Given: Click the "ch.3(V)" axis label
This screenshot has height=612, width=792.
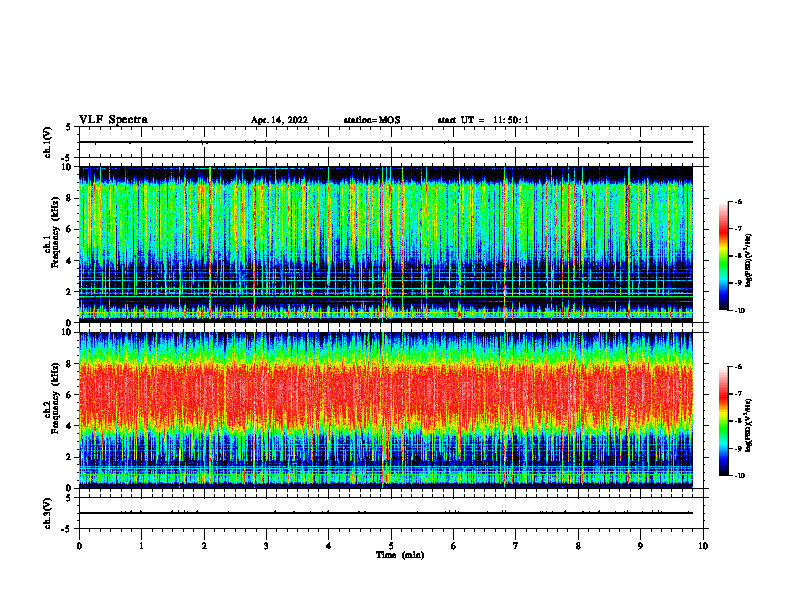Looking at the screenshot, I should [x=47, y=513].
